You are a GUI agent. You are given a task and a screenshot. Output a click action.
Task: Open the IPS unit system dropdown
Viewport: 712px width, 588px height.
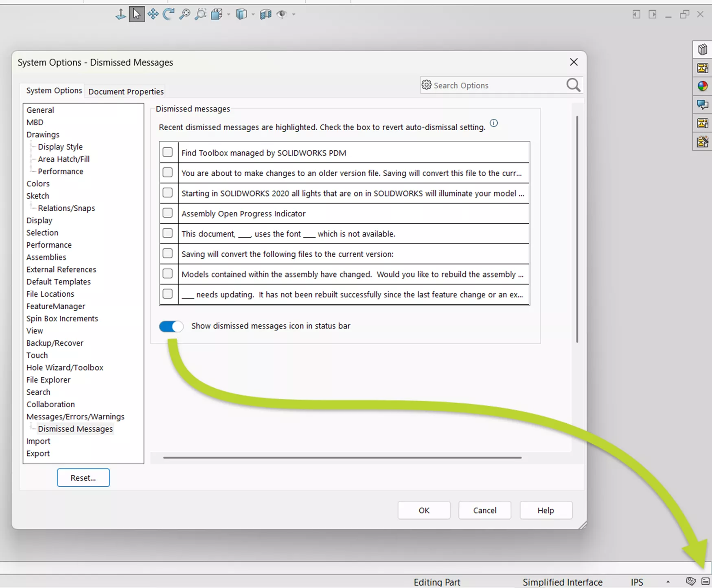click(x=668, y=582)
